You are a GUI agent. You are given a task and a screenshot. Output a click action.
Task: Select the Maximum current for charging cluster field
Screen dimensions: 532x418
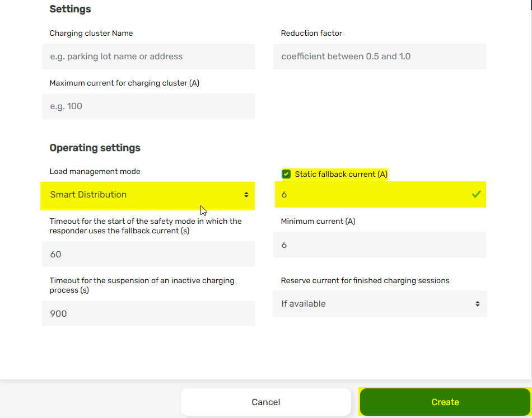[148, 106]
